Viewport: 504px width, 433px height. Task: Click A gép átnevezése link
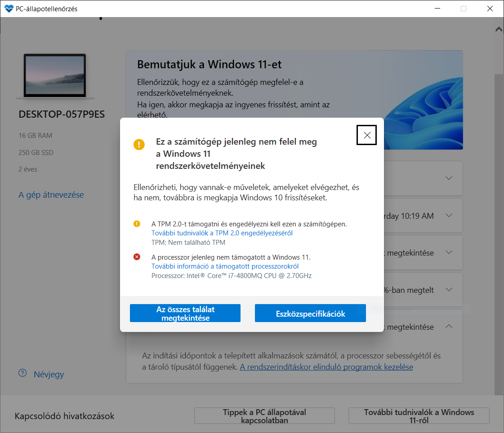click(51, 194)
